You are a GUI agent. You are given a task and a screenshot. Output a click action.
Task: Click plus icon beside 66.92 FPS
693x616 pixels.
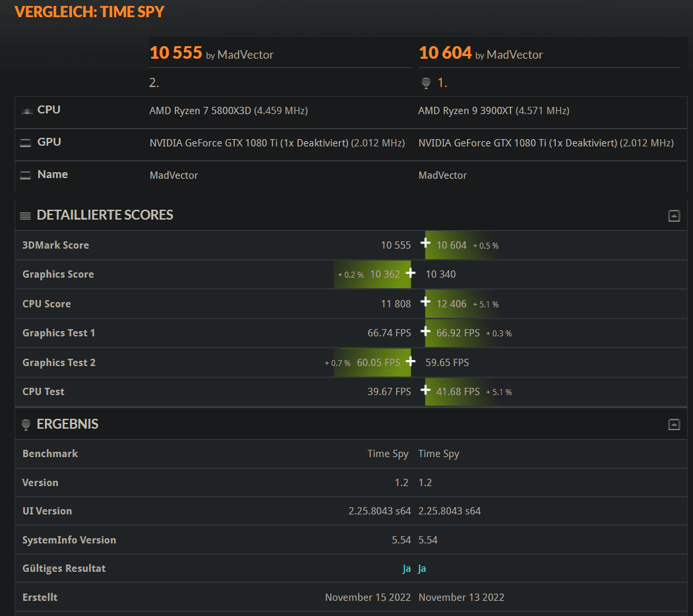point(425,331)
